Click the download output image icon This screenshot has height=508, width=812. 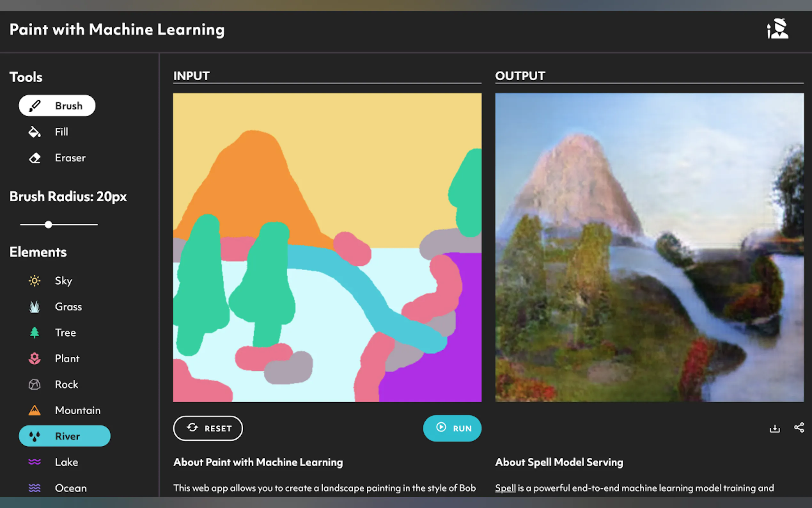775,428
